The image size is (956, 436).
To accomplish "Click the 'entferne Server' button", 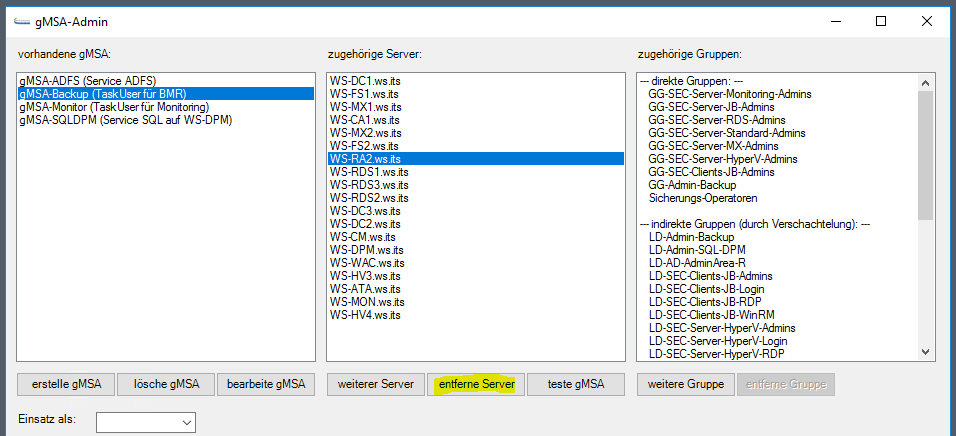I will [476, 384].
